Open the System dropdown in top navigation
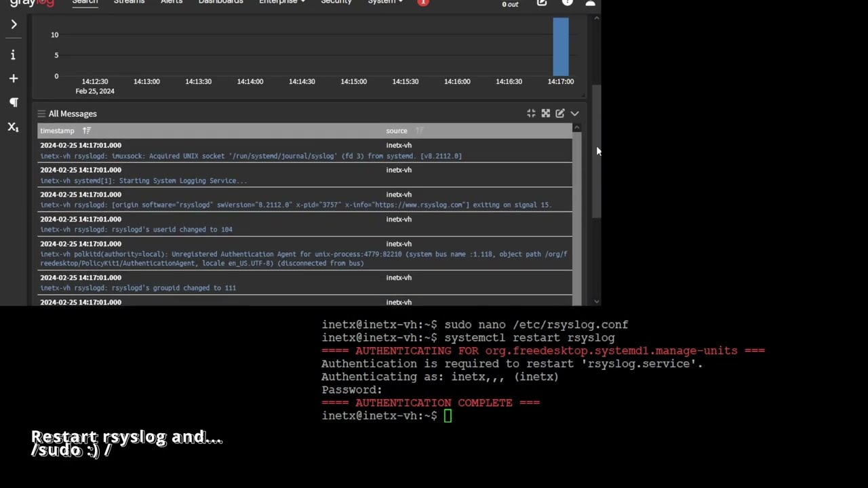This screenshot has height=488, width=868. [385, 2]
